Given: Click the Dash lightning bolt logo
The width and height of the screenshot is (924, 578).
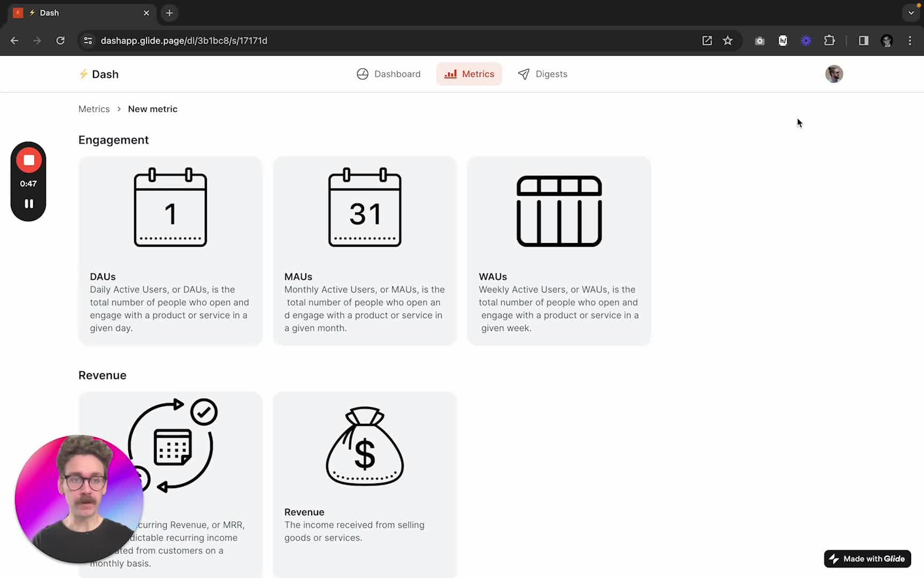Looking at the screenshot, I should [x=83, y=74].
